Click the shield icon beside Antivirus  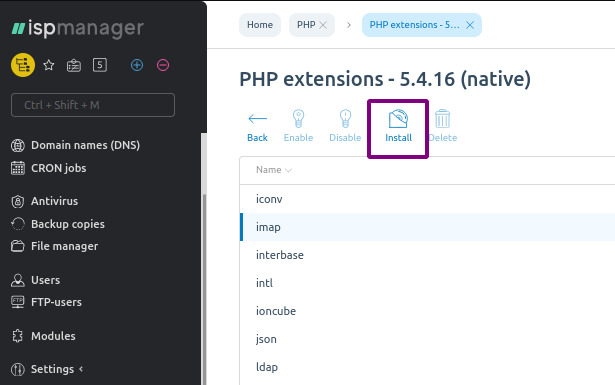18,202
